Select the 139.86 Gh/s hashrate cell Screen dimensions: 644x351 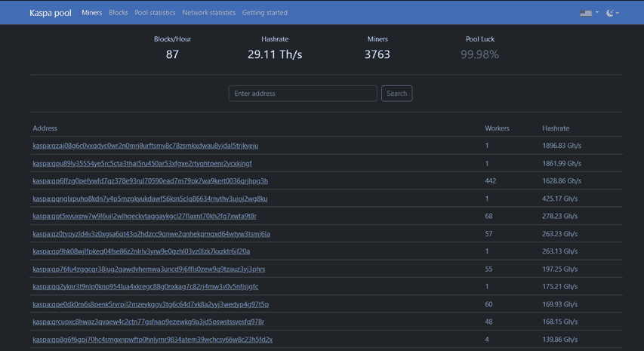coord(559,340)
